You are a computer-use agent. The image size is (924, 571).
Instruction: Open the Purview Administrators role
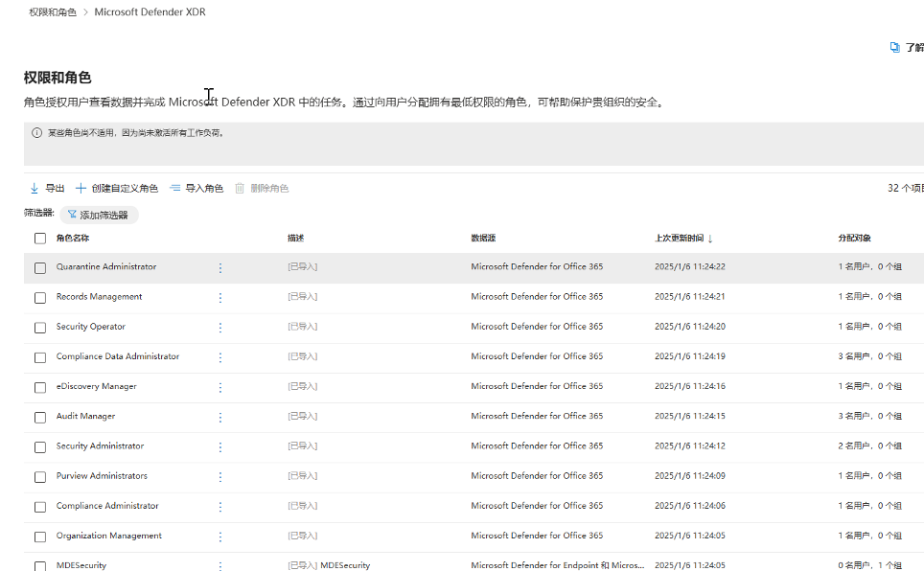click(x=102, y=476)
